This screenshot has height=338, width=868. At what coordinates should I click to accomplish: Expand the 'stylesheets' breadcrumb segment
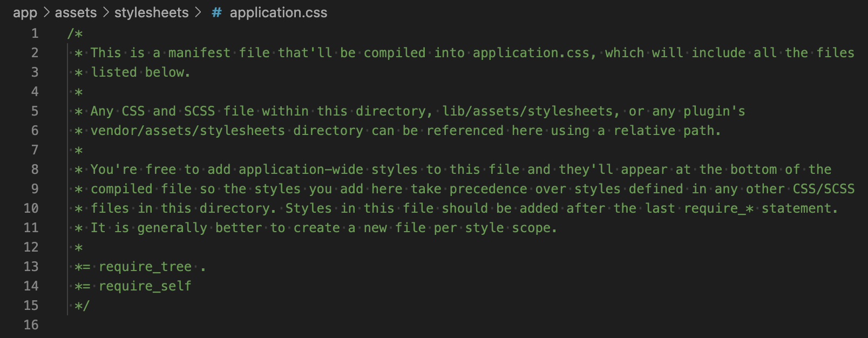[152, 12]
